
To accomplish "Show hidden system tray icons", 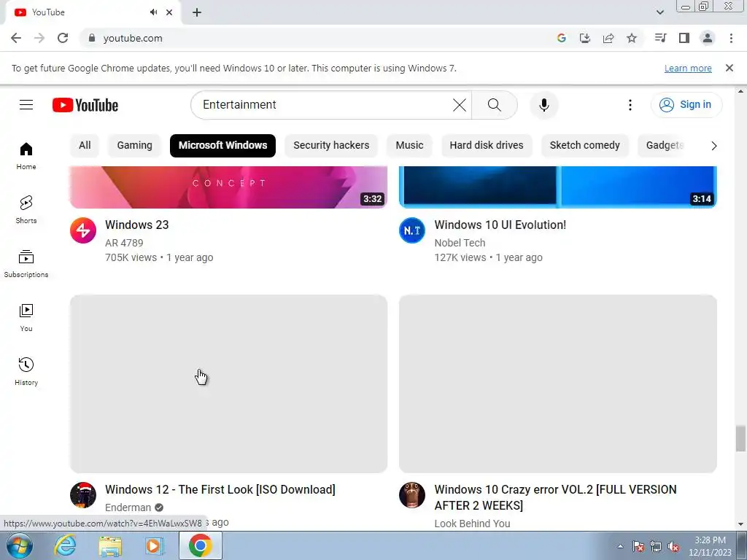I will point(620,546).
